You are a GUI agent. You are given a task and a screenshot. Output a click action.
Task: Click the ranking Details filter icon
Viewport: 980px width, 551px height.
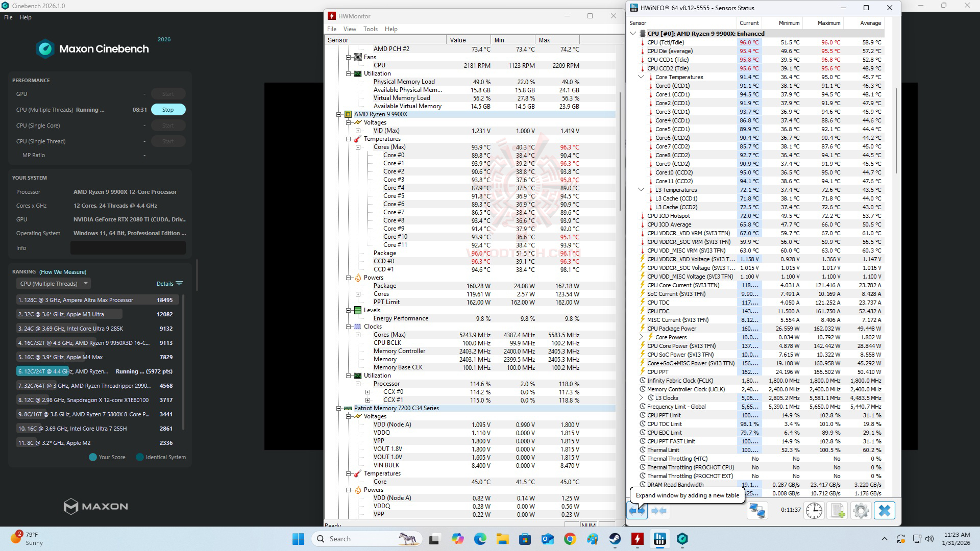point(179,284)
